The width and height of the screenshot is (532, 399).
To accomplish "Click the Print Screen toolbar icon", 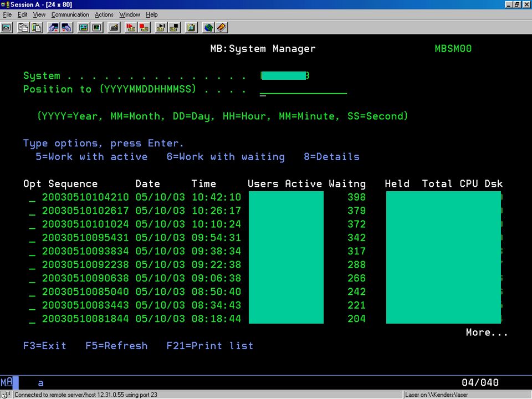I will [x=7, y=28].
